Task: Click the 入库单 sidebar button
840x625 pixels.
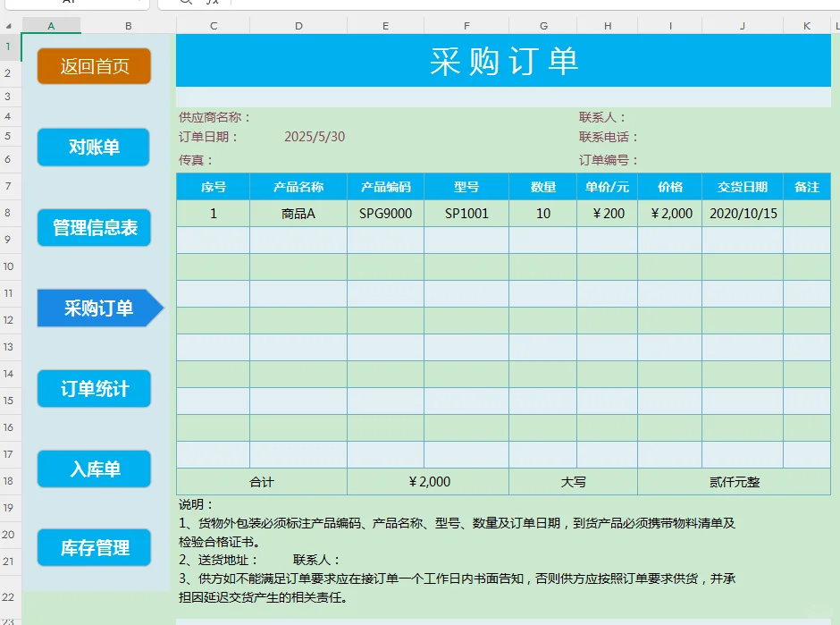Action: tap(94, 469)
